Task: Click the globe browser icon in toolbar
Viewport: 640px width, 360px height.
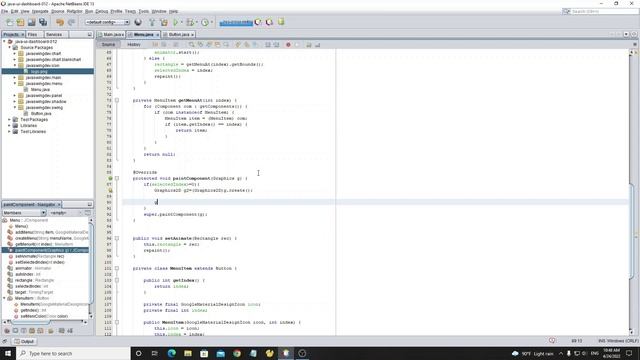Action: click(138, 22)
